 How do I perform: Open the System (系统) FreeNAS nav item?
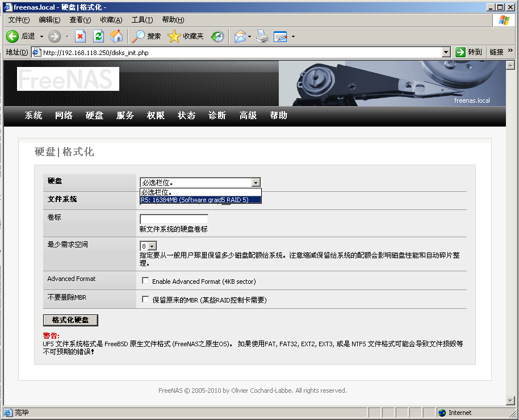tap(34, 116)
